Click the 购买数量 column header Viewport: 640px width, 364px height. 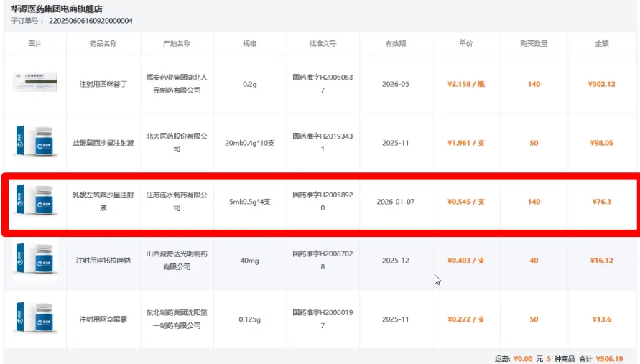pos(534,43)
